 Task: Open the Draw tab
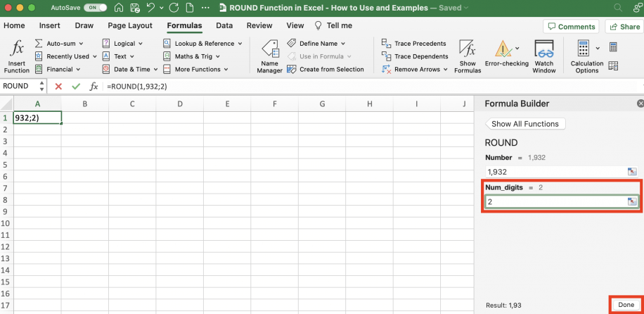pos(84,25)
